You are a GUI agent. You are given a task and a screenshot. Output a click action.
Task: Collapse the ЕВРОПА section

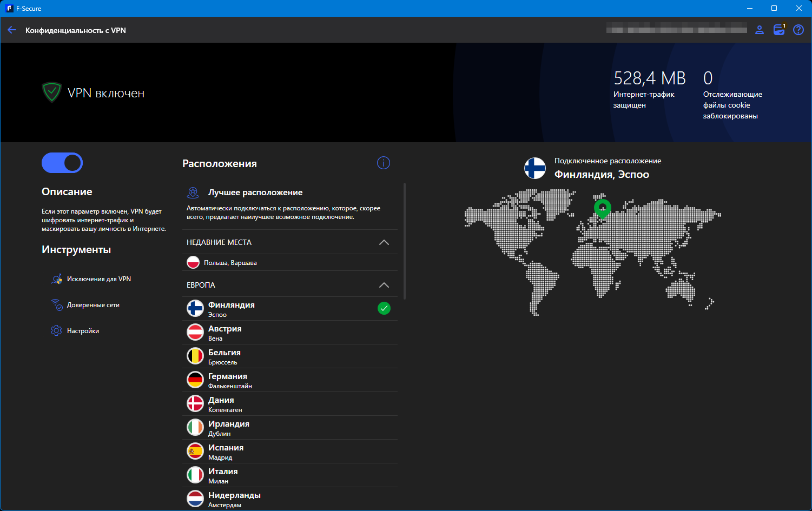[x=384, y=285]
